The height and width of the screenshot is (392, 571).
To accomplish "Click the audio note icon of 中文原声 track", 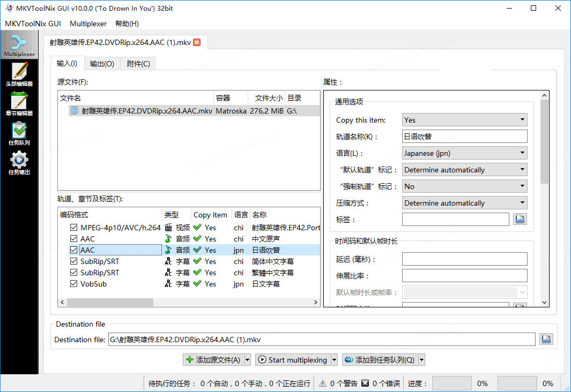I will click(x=168, y=239).
